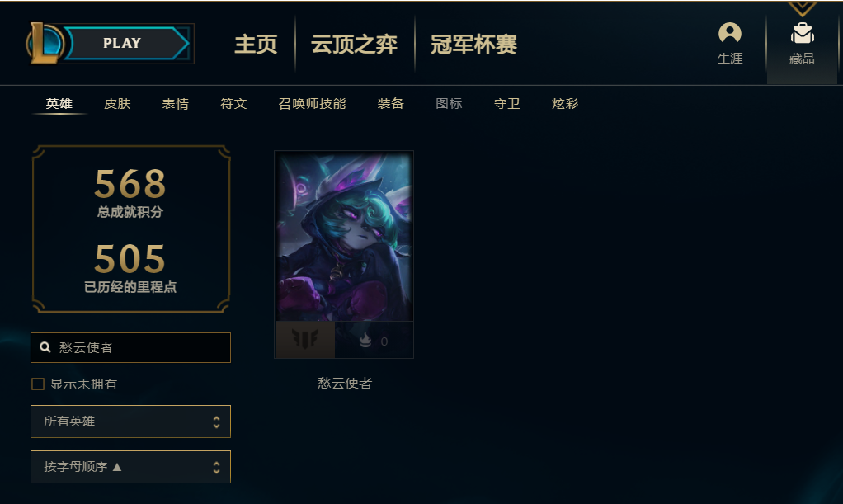Go to the 炫彩 tab
Image resolution: width=843 pixels, height=504 pixels.
pyautogui.click(x=564, y=103)
